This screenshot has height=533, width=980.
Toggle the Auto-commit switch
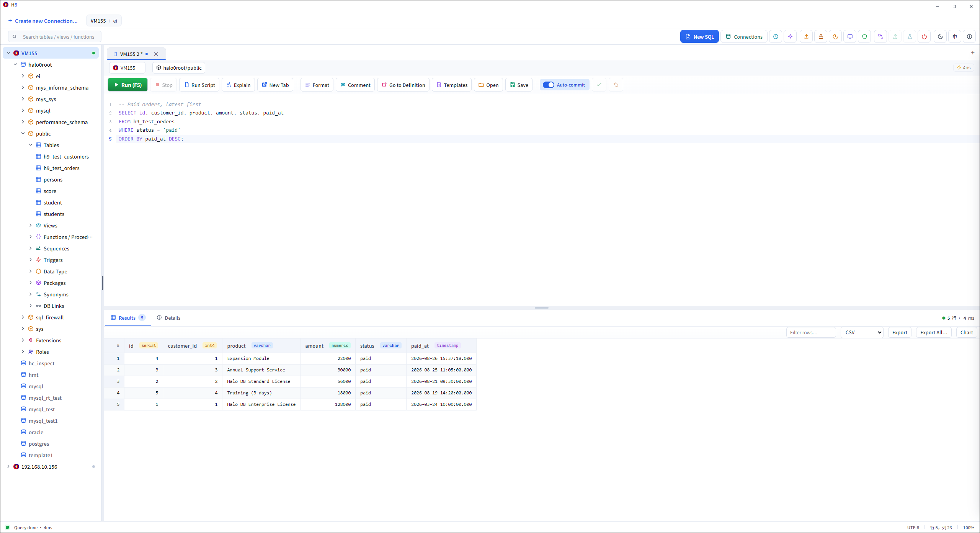[549, 85]
